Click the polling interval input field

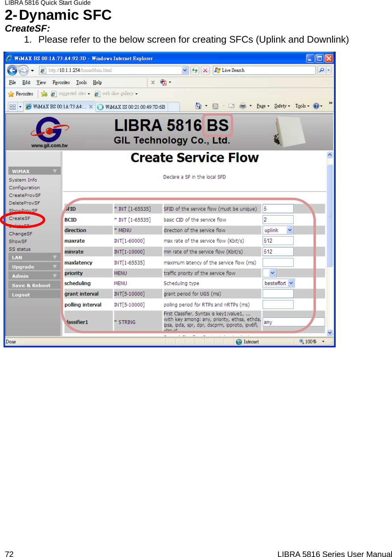(278, 304)
